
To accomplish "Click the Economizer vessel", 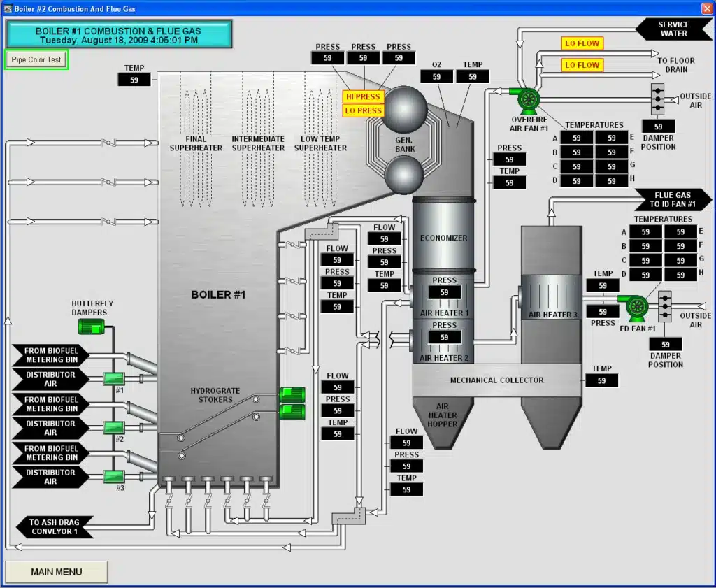I will [443, 238].
